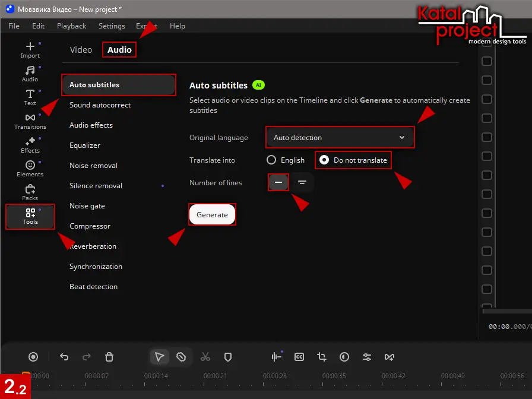Image resolution: width=532 pixels, height=399 pixels.
Task: Open the Import panel in sidebar
Action: pos(30,50)
